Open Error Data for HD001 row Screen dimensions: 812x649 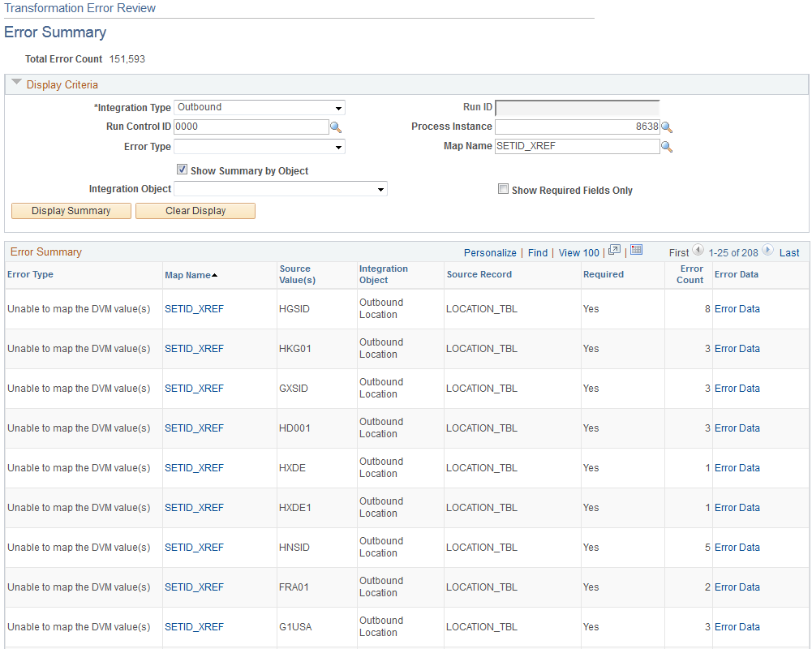737,428
